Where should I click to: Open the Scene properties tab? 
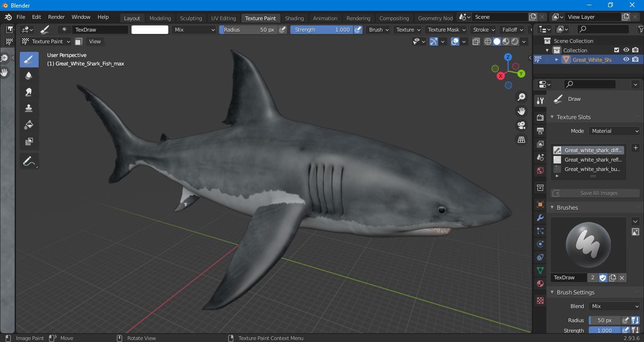point(540,157)
